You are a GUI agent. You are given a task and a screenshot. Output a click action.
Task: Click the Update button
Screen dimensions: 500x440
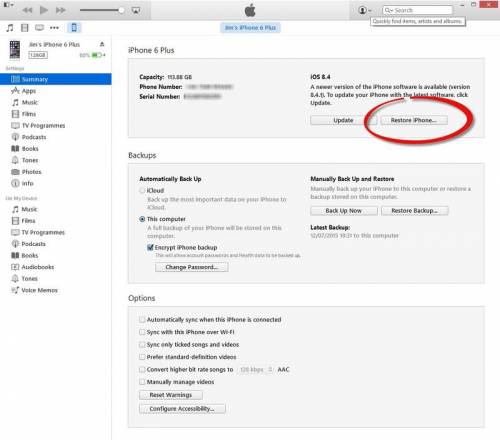[343, 120]
